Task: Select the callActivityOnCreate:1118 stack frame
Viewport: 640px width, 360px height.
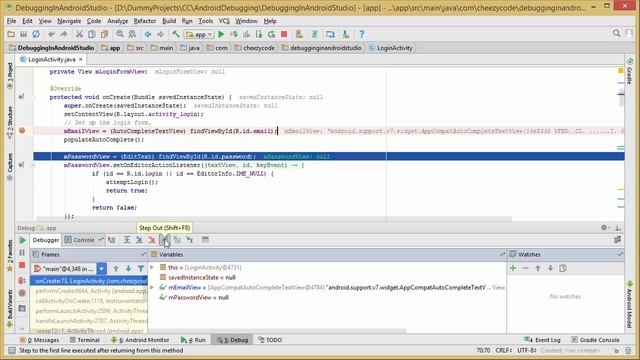Action: click(x=89, y=301)
